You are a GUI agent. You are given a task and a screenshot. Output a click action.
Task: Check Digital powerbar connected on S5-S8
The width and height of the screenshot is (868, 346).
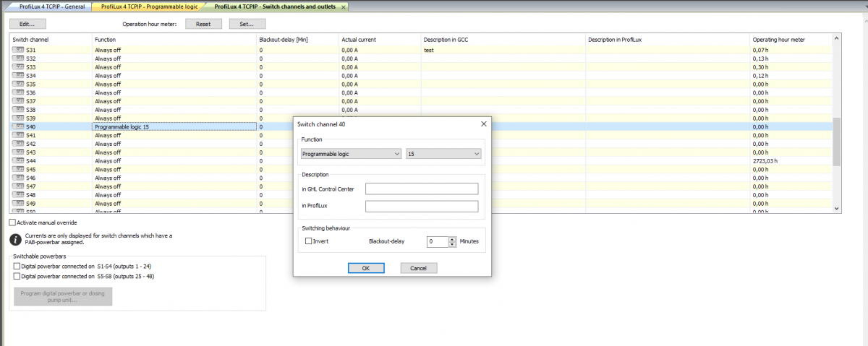tap(17, 276)
